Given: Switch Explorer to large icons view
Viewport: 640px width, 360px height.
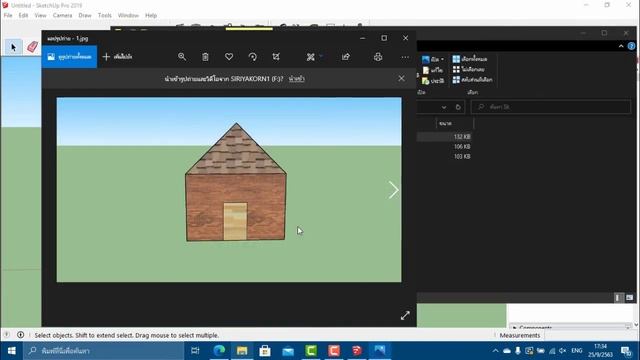Looking at the screenshot, I should click(x=629, y=298).
